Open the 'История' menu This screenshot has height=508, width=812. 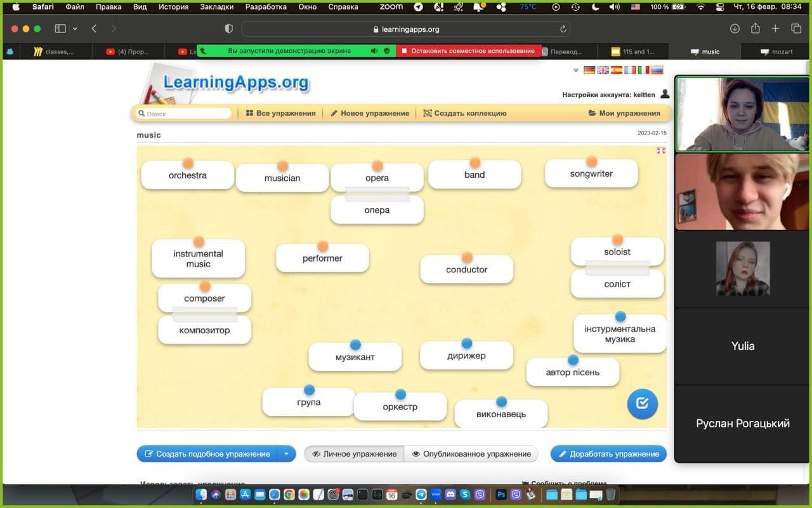coord(173,7)
